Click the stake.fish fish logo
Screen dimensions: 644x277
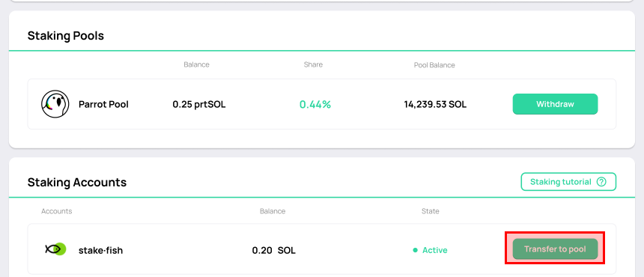coord(55,249)
